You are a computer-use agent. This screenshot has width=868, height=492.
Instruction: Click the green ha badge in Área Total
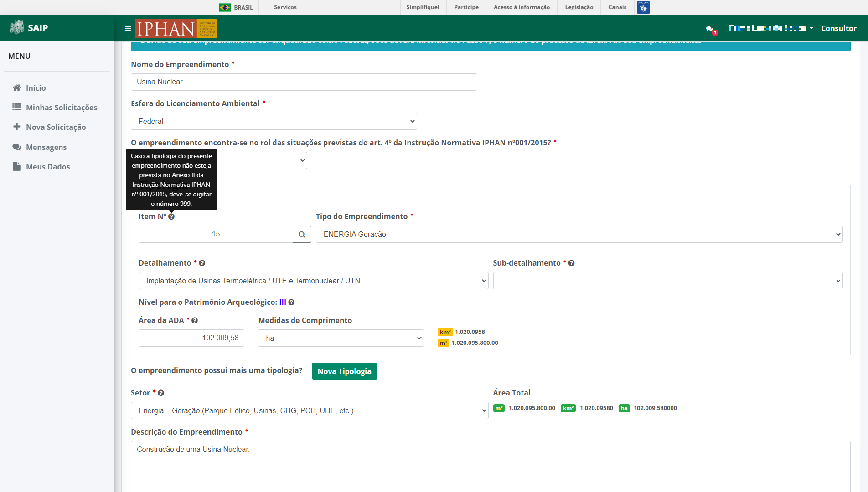point(624,408)
